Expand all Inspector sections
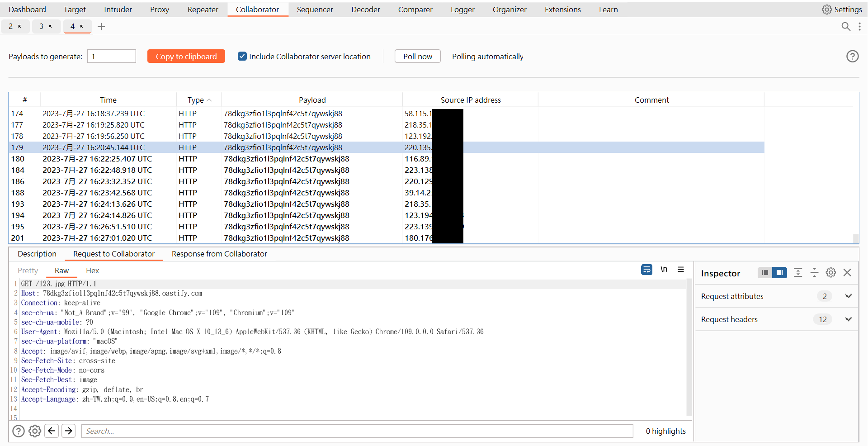 point(798,273)
